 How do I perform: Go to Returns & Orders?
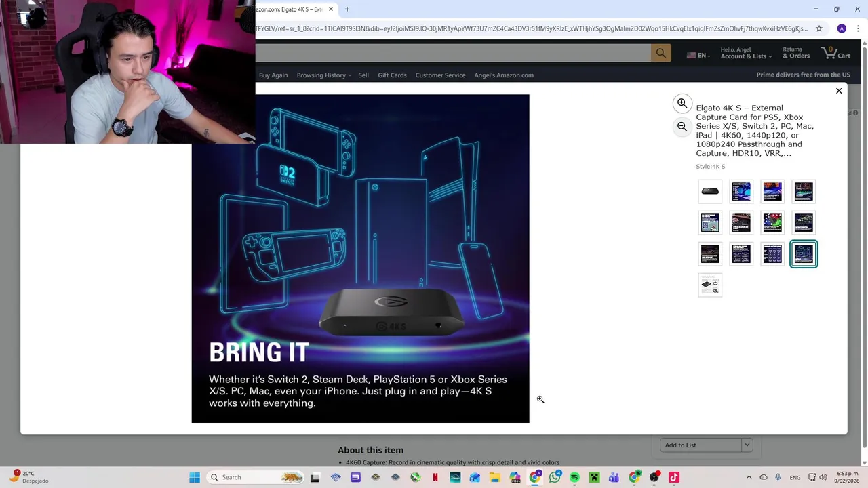796,53
